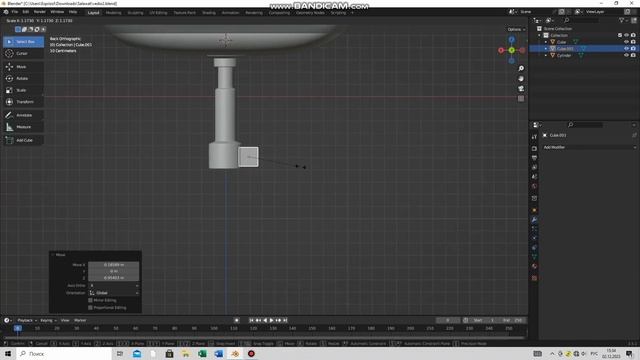Click the current frame number field
640x360 pixels.
pos(448,320)
